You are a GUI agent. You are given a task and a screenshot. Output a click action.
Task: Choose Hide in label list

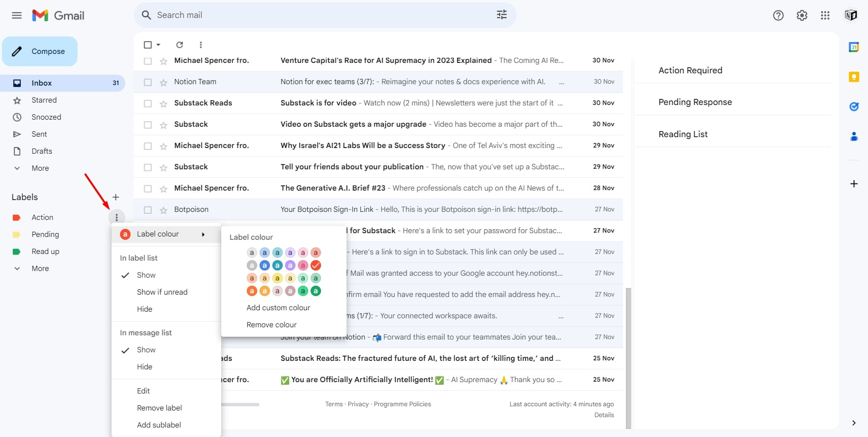click(145, 309)
